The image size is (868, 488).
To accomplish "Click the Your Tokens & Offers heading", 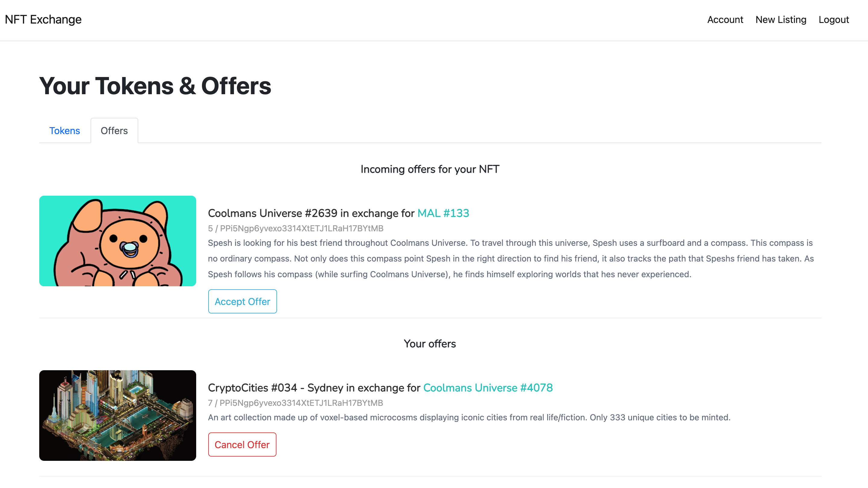I will (155, 86).
